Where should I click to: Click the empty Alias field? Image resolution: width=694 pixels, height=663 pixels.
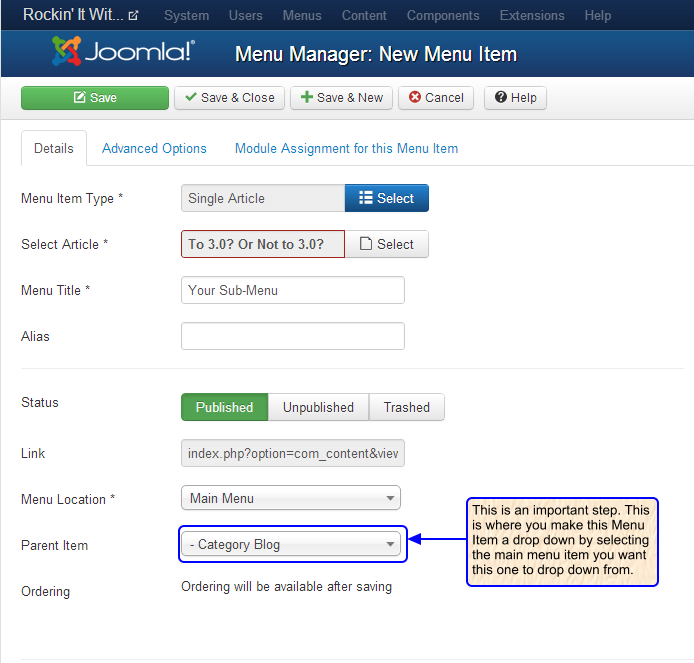coord(293,336)
